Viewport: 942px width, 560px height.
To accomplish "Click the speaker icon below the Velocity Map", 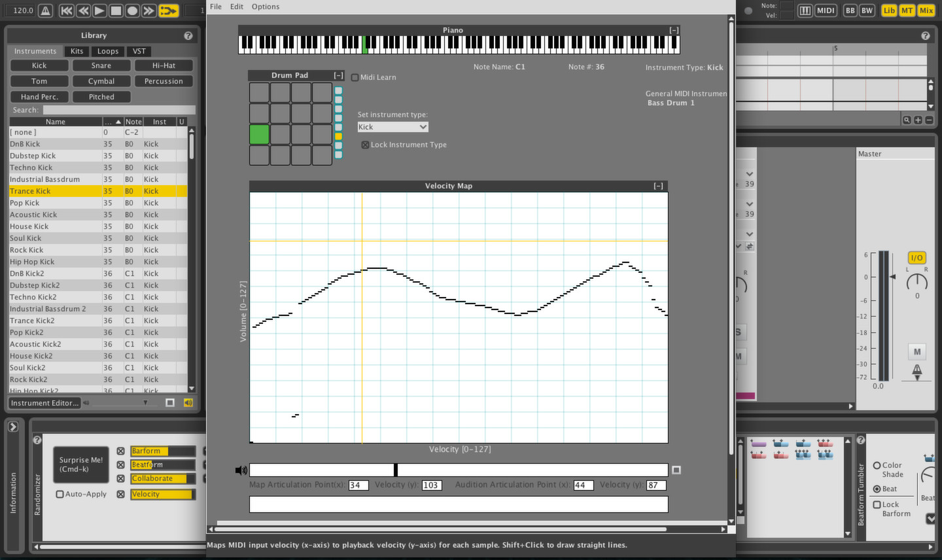I will click(x=241, y=469).
